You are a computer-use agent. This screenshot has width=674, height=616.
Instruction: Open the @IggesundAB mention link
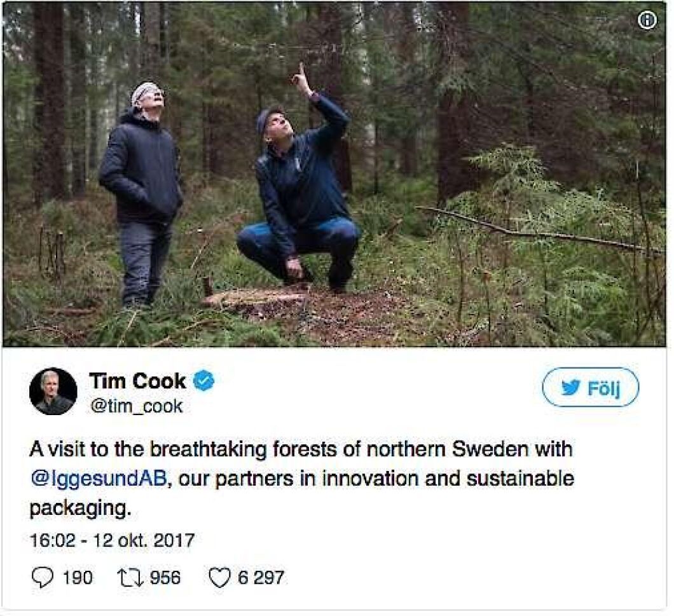[x=98, y=479]
